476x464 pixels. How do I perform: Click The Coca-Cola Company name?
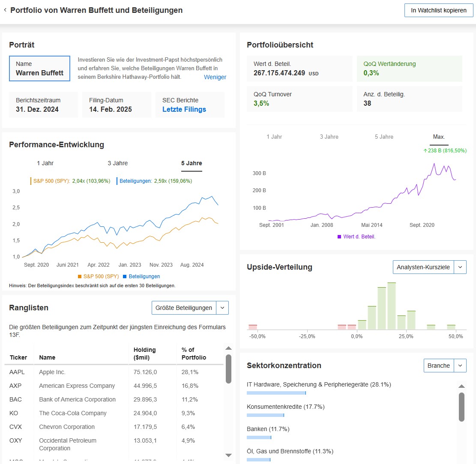click(x=72, y=413)
